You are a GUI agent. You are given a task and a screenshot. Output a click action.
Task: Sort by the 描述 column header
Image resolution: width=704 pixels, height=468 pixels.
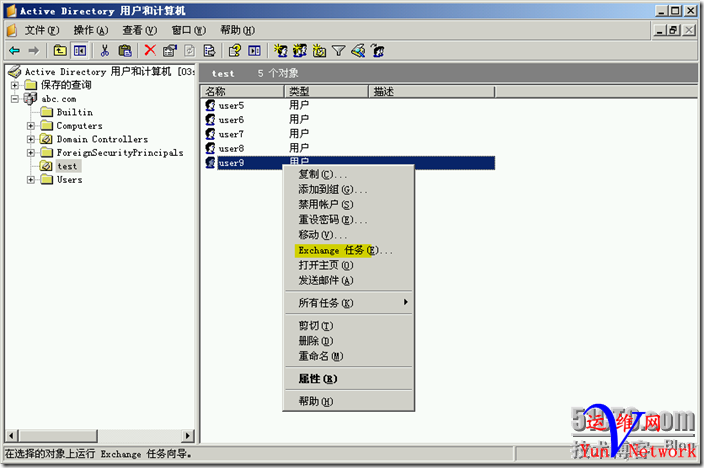pyautogui.click(x=432, y=92)
